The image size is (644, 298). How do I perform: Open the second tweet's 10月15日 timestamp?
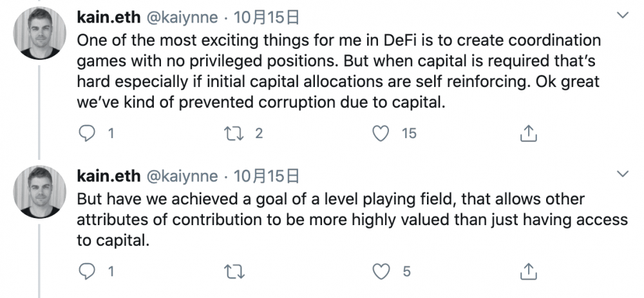pyautogui.click(x=264, y=176)
